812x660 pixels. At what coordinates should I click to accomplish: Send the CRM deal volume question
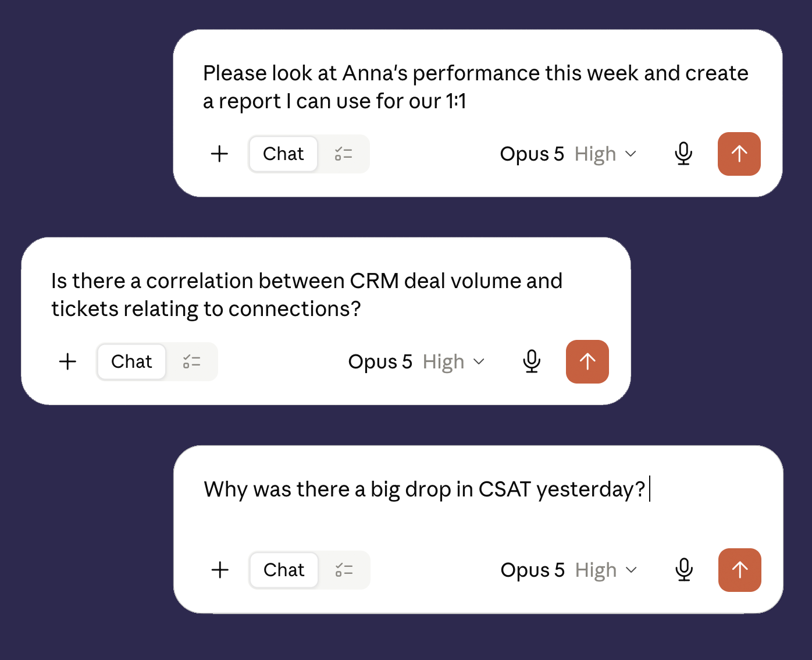pyautogui.click(x=587, y=362)
